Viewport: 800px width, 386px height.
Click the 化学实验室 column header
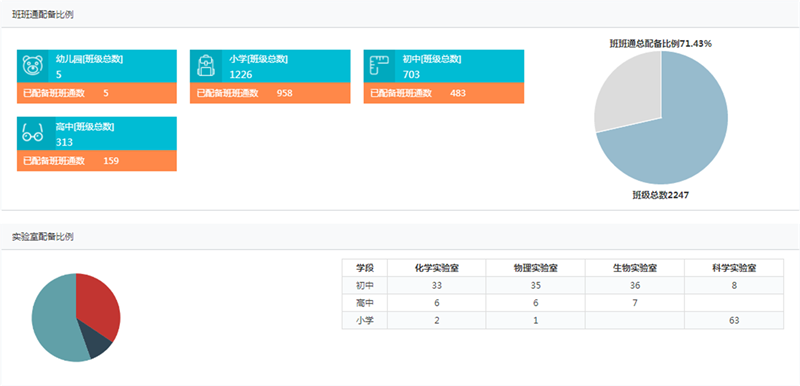437,268
